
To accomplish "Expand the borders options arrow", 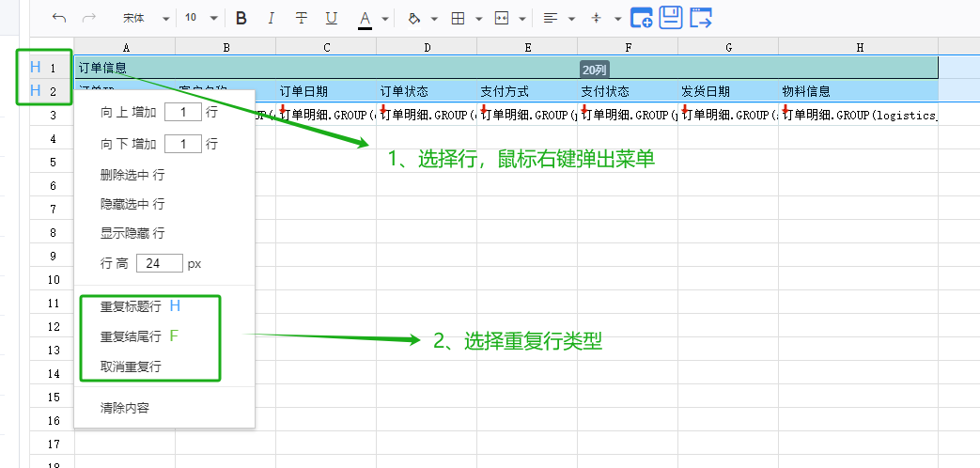I will click(479, 19).
